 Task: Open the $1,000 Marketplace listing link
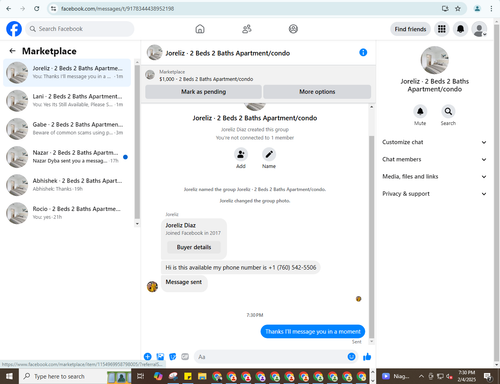coord(206,79)
